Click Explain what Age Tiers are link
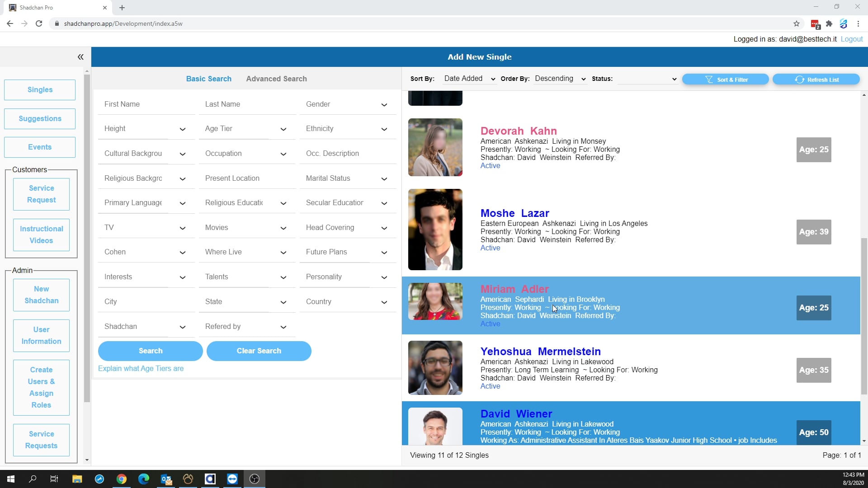The width and height of the screenshot is (868, 488). point(140,368)
